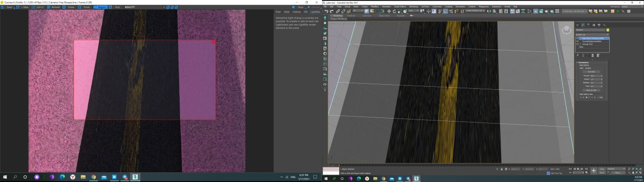Screen dimensions: 644x182
Task: Open Edit menu in 3ds Max
Action: coord(332,7)
